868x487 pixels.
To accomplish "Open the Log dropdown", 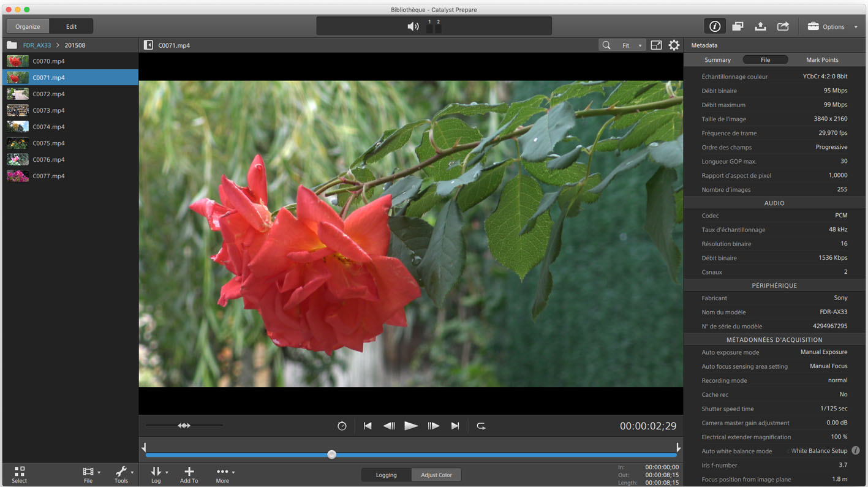I will tap(158, 475).
